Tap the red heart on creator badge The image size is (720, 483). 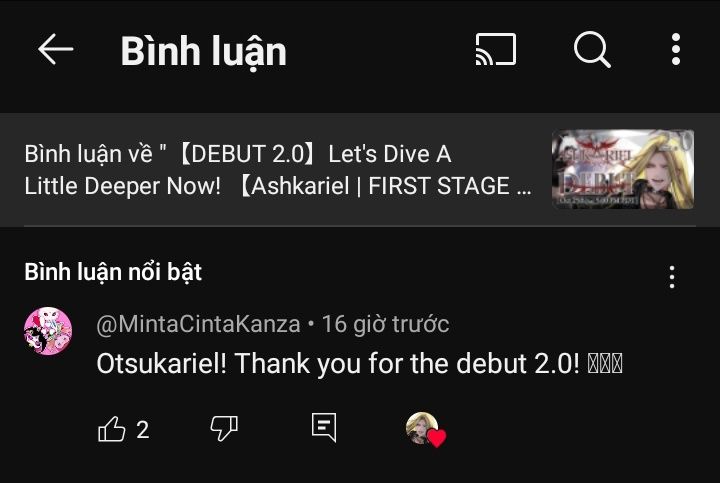[x=437, y=438]
